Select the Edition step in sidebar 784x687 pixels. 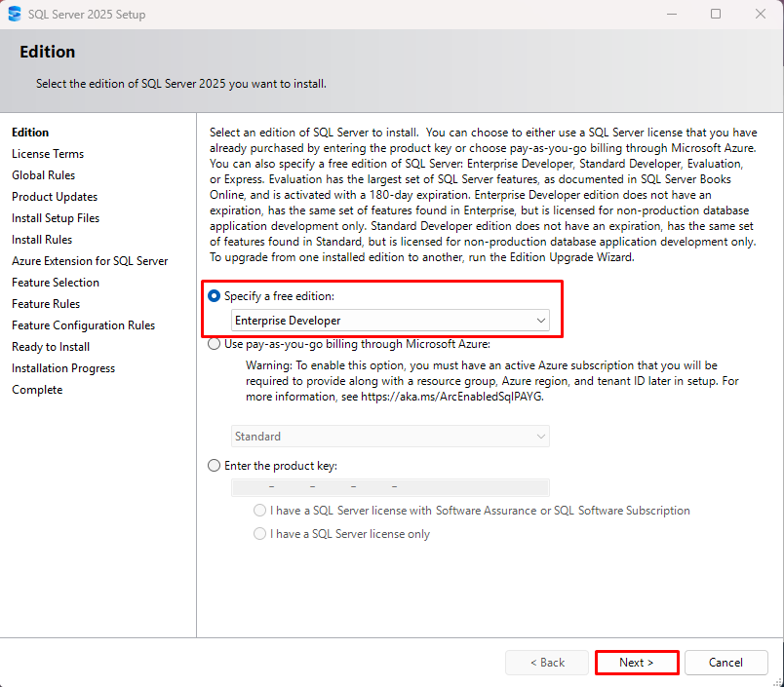tap(30, 133)
